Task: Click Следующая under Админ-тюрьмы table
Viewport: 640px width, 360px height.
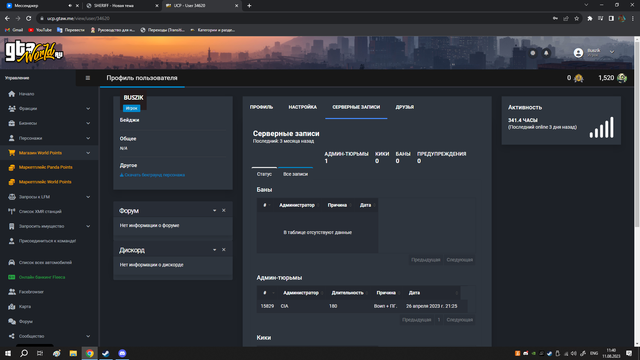Action: tap(460, 320)
